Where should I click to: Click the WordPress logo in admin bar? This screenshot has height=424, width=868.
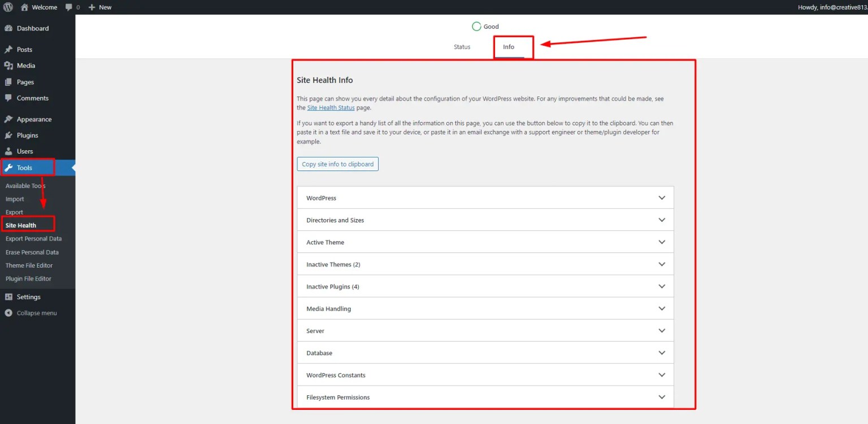[8, 7]
